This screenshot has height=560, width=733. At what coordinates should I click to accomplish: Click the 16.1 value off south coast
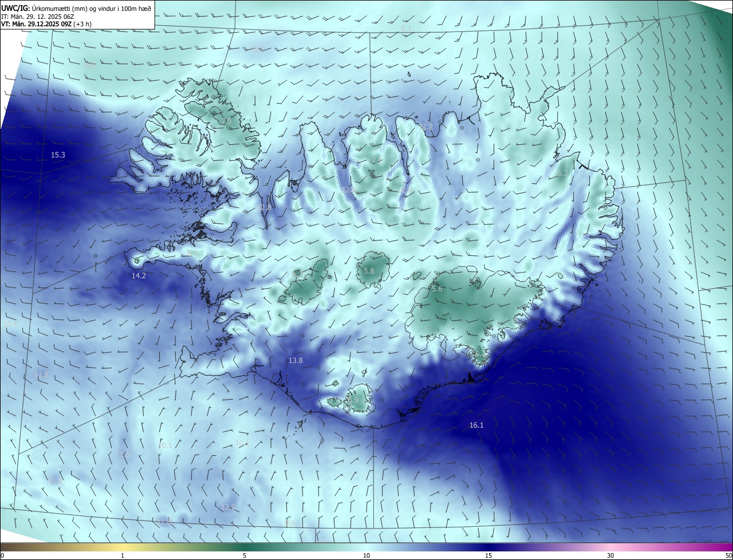476,425
